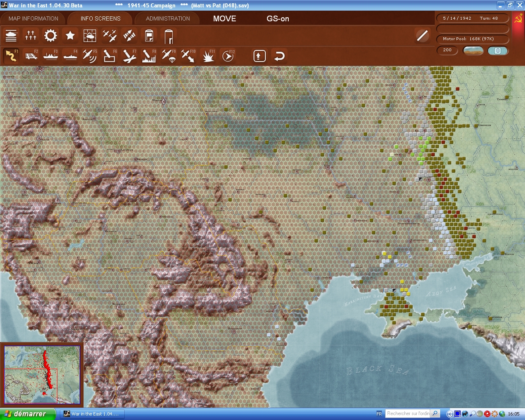This screenshot has width=525, height=420.
Task: Select the F6 bomb unit mode
Action: click(110, 56)
